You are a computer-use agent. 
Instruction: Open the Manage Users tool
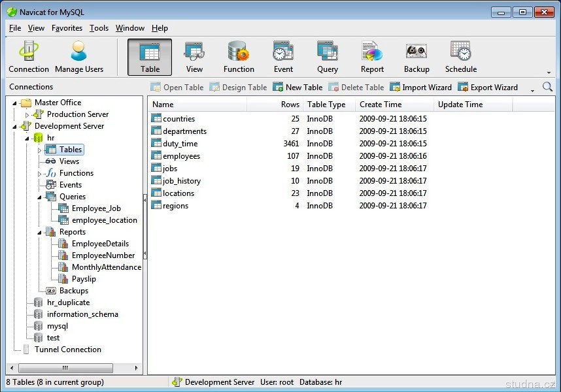tap(79, 57)
